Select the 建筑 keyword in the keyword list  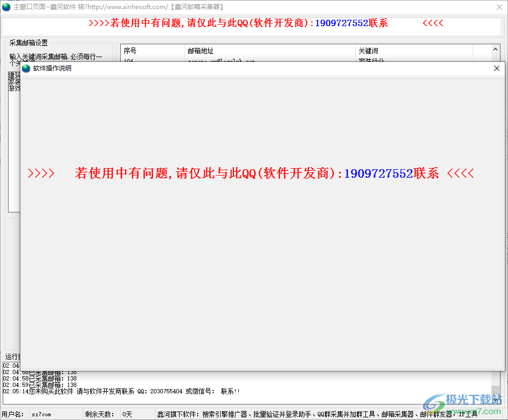(13, 75)
